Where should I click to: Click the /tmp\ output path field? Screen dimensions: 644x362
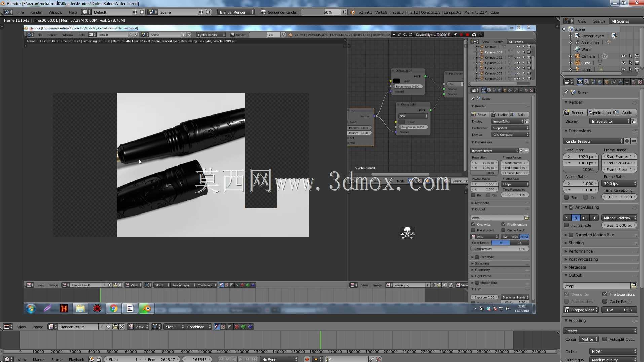(x=597, y=286)
